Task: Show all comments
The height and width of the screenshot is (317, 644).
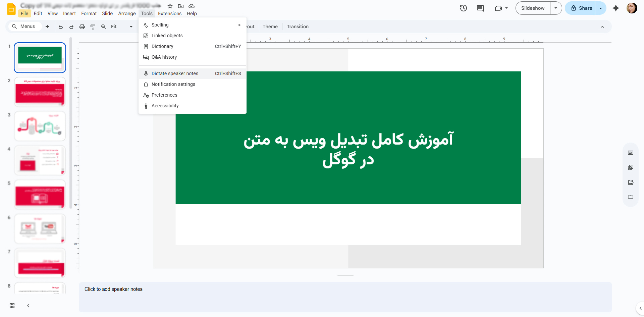Action: coord(480,8)
